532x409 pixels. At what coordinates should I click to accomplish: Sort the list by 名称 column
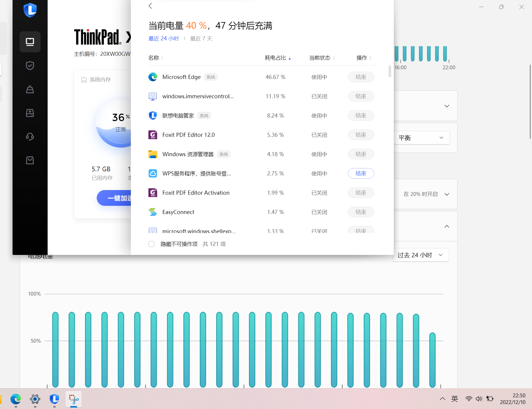(156, 58)
